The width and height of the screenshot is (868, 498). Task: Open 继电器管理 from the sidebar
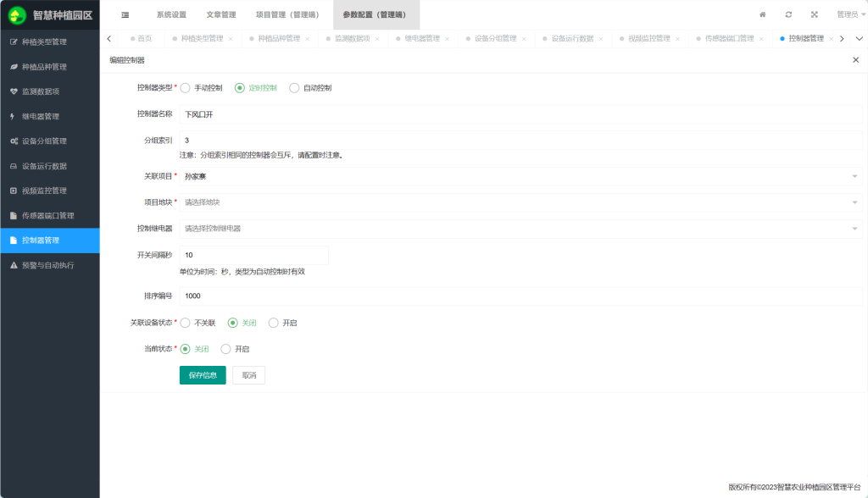(41, 116)
